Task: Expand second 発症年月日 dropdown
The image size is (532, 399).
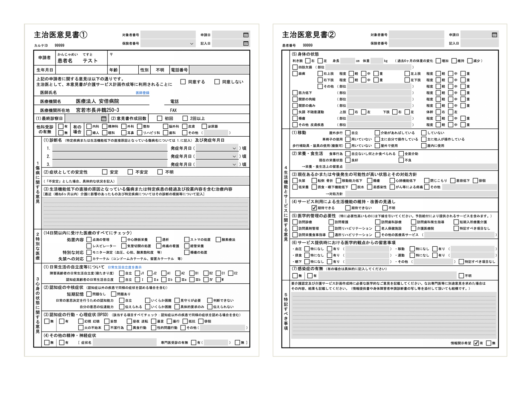Action: (234, 156)
